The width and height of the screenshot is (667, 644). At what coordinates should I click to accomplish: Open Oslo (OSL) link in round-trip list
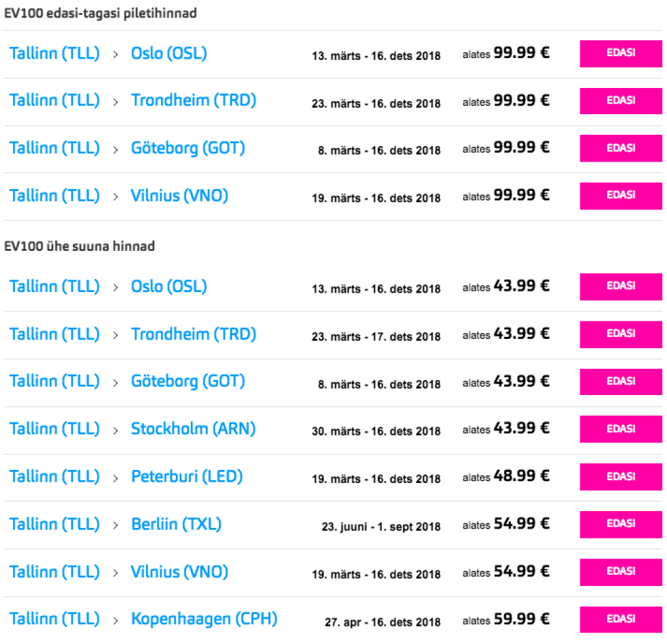tap(169, 53)
